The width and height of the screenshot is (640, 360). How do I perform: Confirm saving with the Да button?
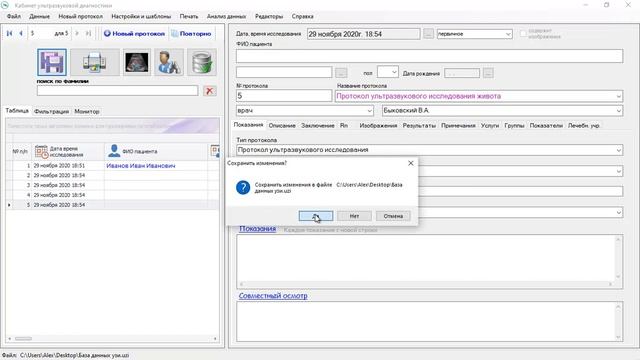[316, 216]
